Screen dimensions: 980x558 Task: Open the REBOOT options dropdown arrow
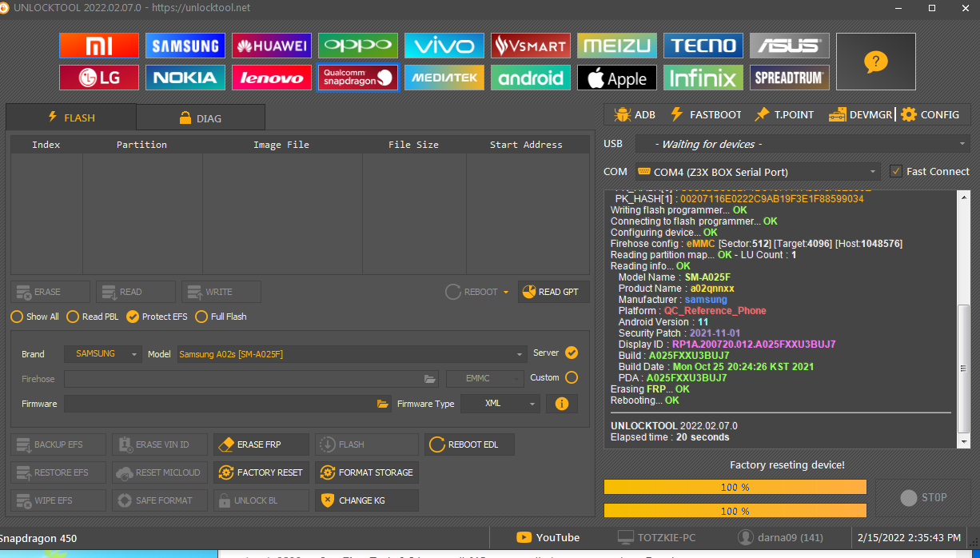pyautogui.click(x=506, y=293)
